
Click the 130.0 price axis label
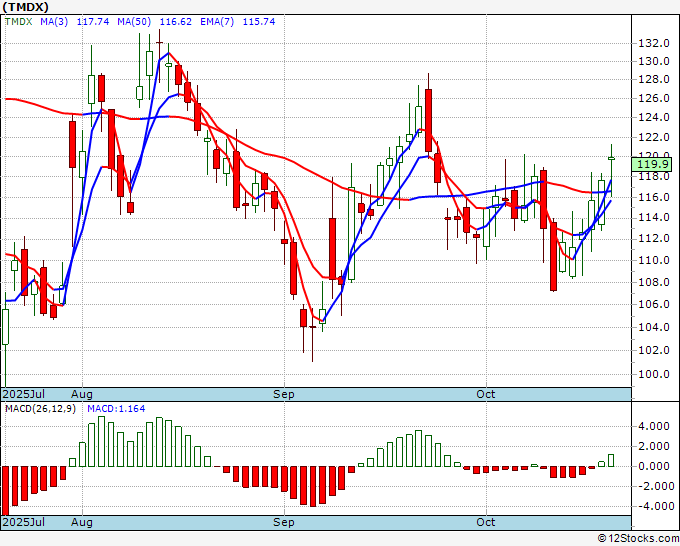(x=654, y=61)
